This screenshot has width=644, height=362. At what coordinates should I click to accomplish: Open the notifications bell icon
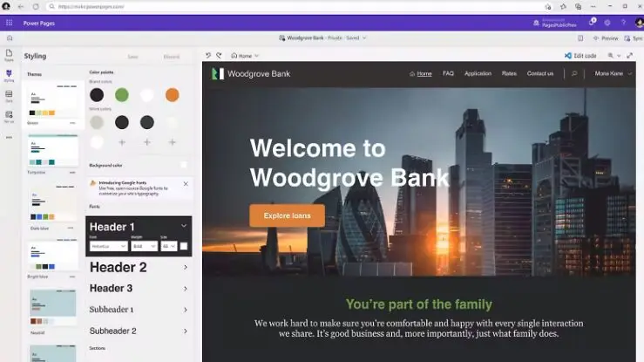pyautogui.click(x=592, y=23)
